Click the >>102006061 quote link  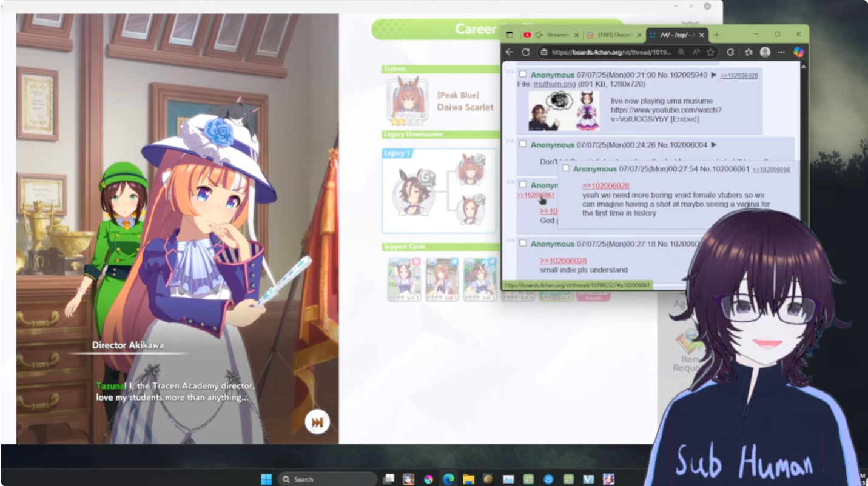(x=536, y=195)
